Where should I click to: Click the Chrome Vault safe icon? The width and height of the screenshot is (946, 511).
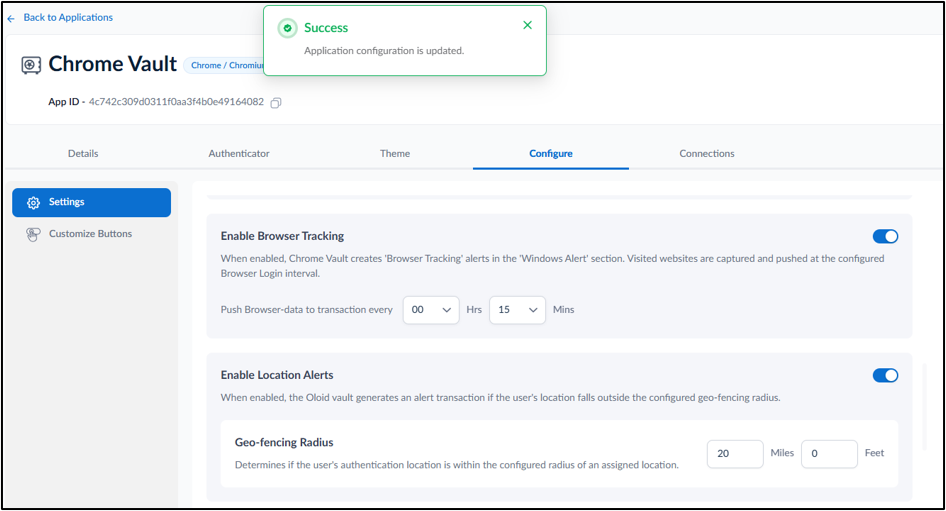31,65
